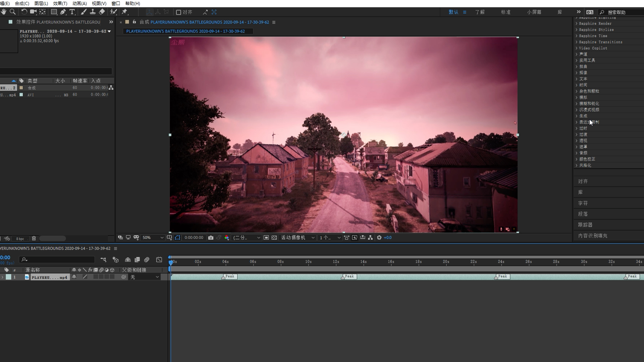This screenshot has height=362, width=644.
Task: Open the 字符 panel
Action: [583, 203]
